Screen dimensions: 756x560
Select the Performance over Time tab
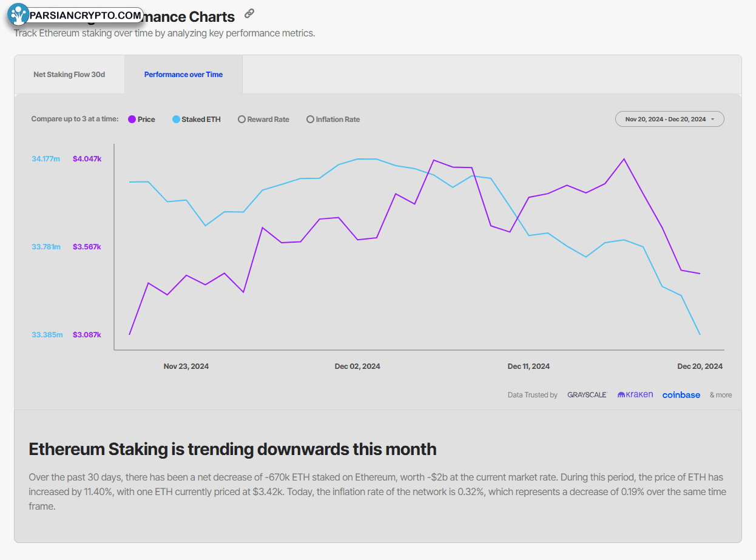coord(183,75)
